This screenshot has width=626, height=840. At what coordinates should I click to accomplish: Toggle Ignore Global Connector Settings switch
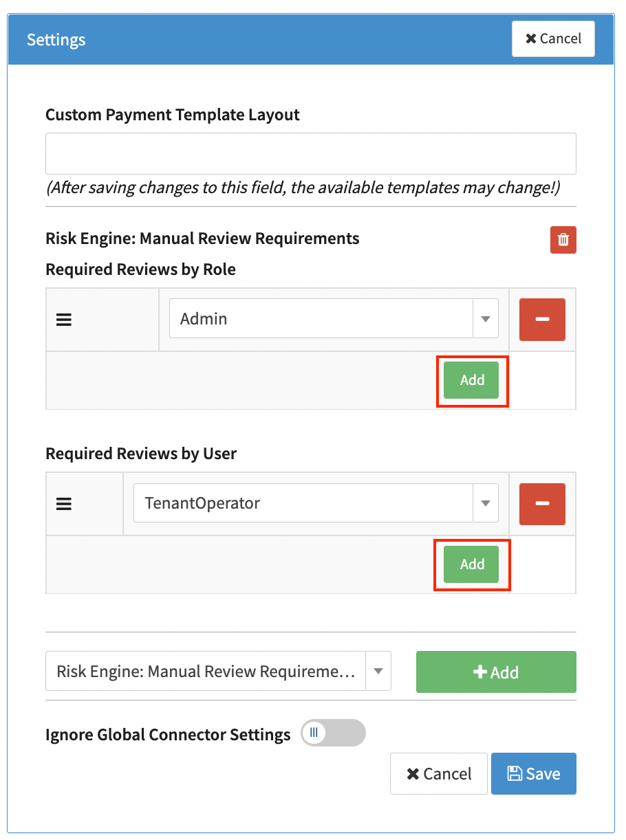[333, 733]
